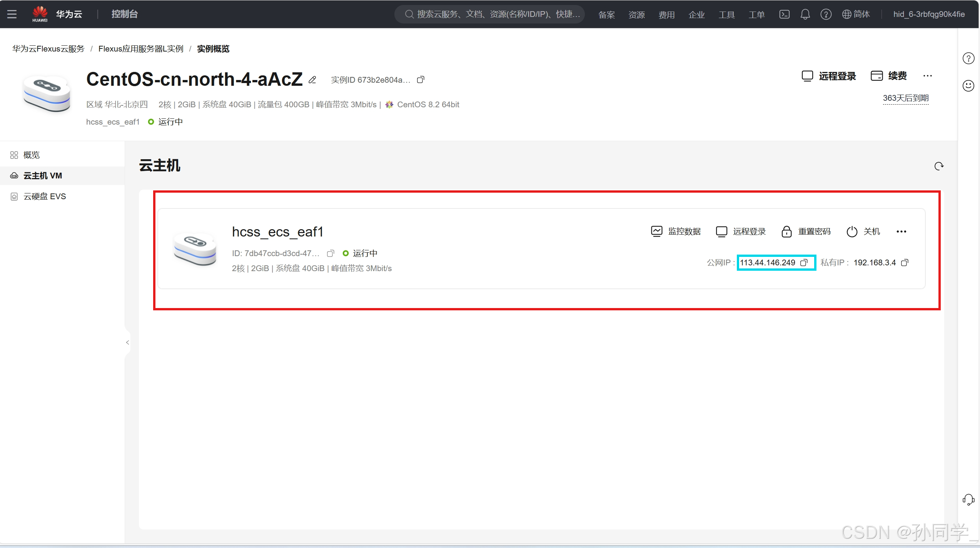Open the 资源 menu
The image size is (980, 548).
pyautogui.click(x=636, y=15)
